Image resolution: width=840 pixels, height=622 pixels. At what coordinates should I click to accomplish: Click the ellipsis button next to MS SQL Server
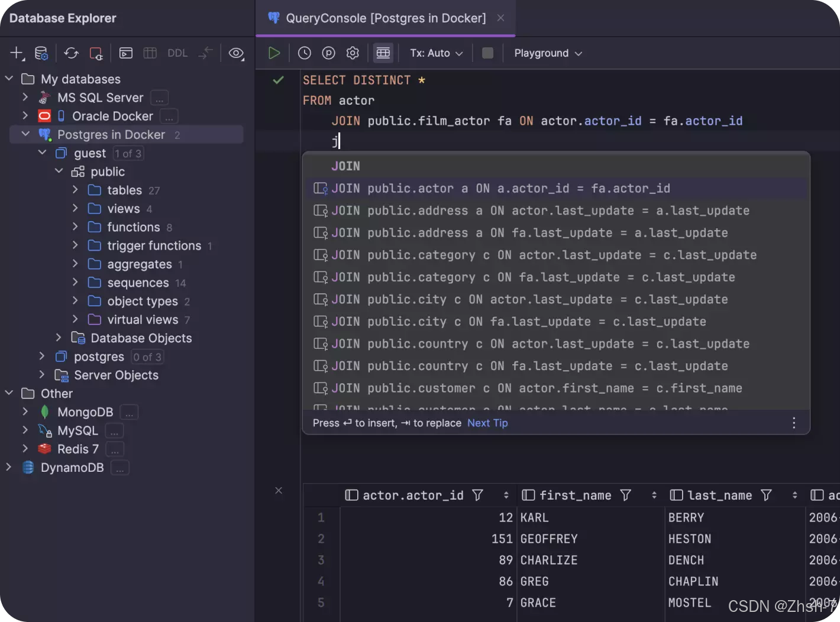159,98
